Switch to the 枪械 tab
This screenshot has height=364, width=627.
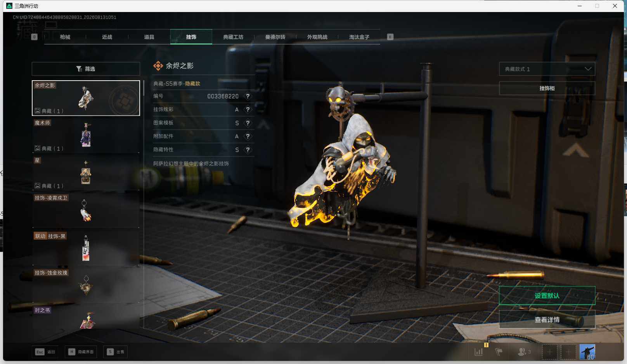coord(65,37)
